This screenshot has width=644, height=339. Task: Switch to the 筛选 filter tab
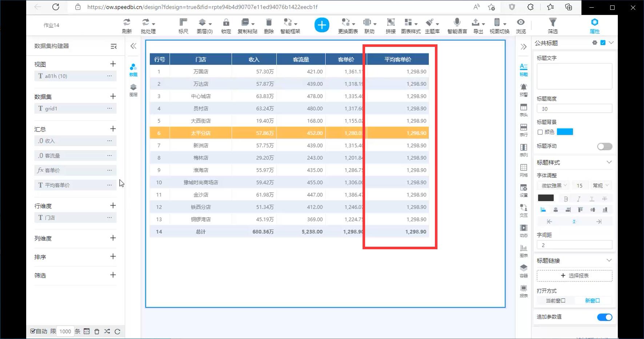(x=552, y=25)
